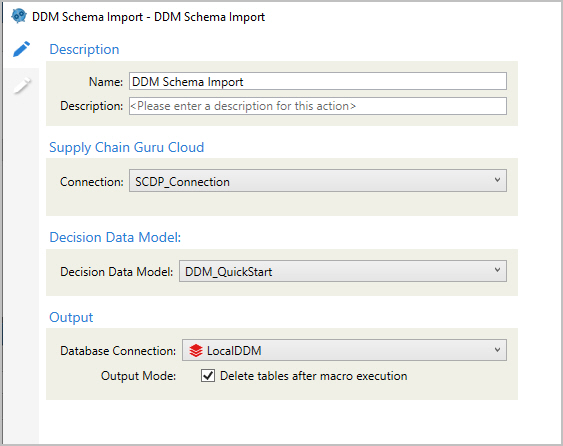Click the window title DDM Schema Import
The height and width of the screenshot is (446, 563).
148,17
